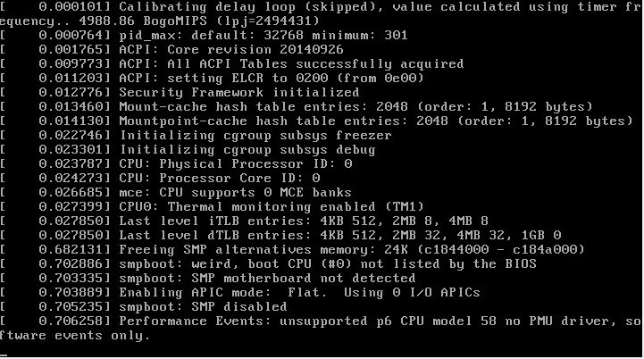Click 'CPU: Physical Processor ID: 0' line

176,164
